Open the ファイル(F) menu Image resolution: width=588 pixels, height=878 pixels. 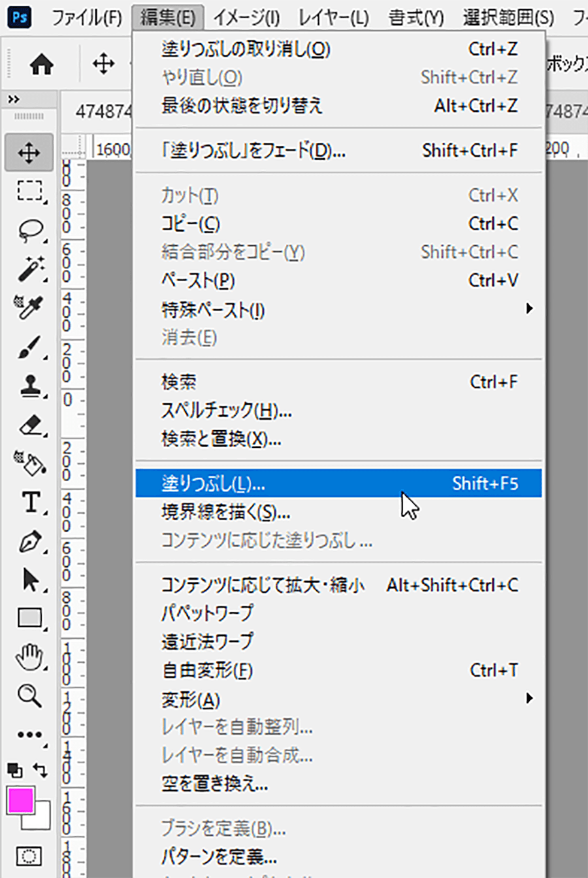coord(87,18)
